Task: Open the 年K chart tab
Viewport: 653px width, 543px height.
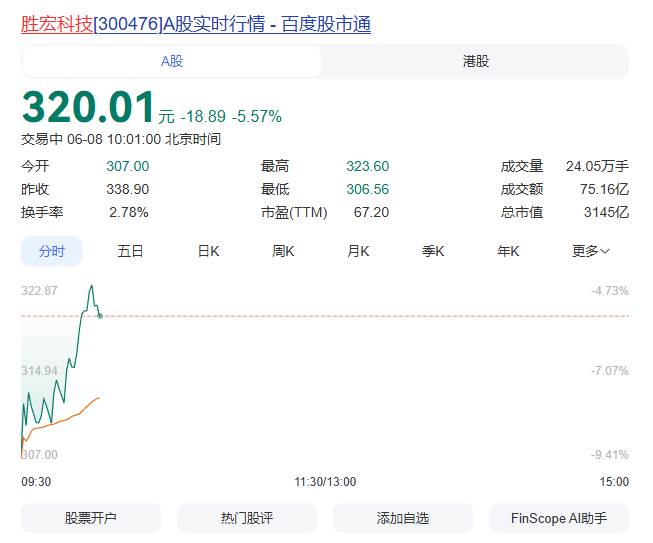Action: click(508, 251)
